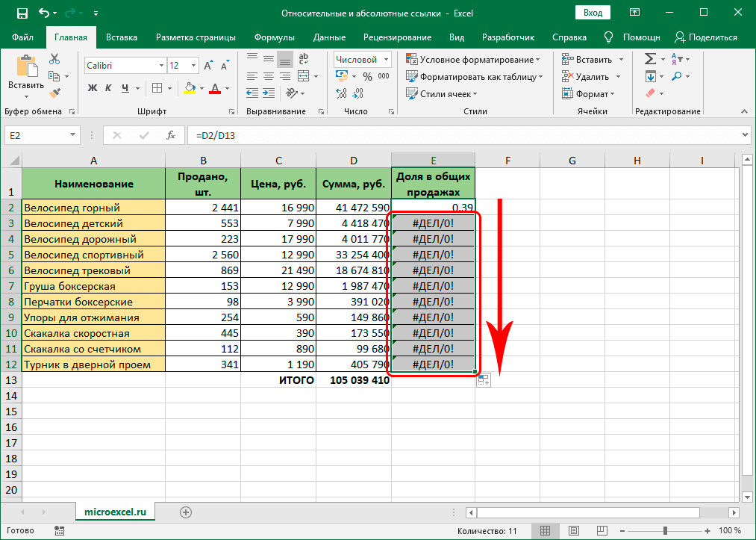Select the microexcel.ru sheet tab
The height and width of the screenshot is (540, 756).
click(x=115, y=512)
